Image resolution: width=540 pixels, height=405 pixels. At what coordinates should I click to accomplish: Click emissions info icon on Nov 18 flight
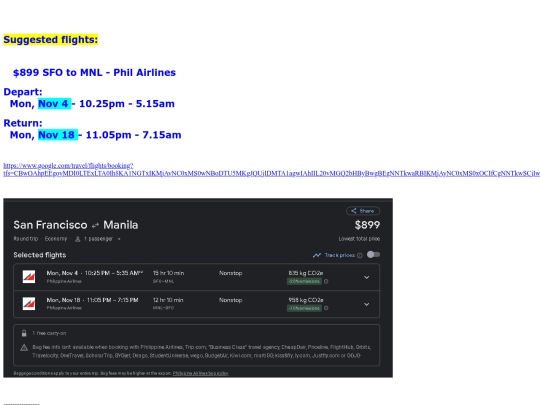coord(326,308)
